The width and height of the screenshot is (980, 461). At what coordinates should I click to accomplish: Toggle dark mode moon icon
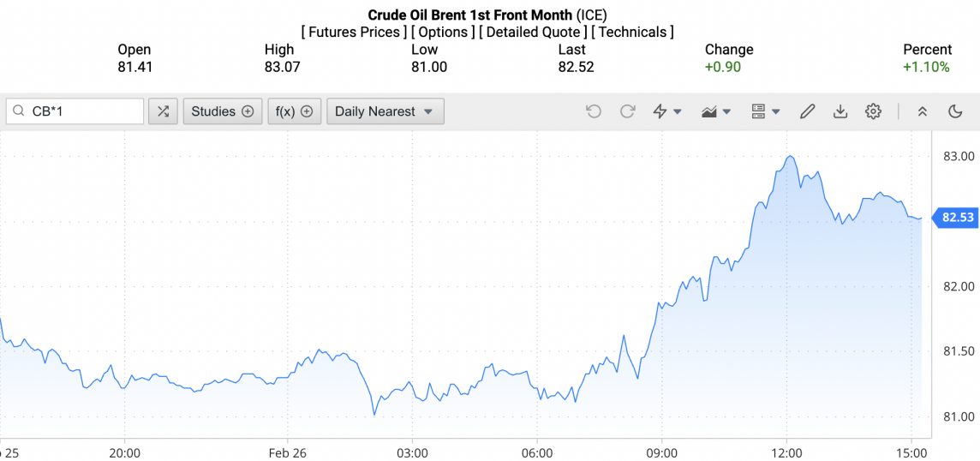956,111
